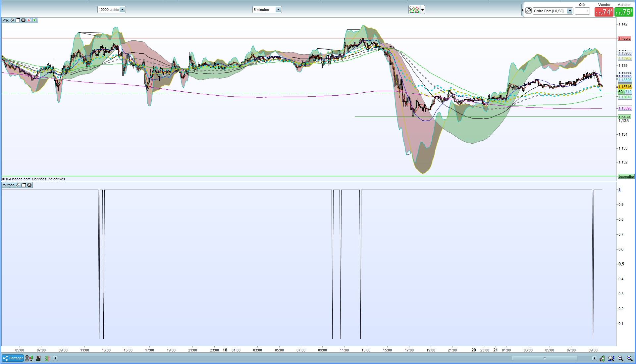The width and height of the screenshot is (636, 364).
Task: Click the Qté quantity input field
Action: tap(582, 11)
